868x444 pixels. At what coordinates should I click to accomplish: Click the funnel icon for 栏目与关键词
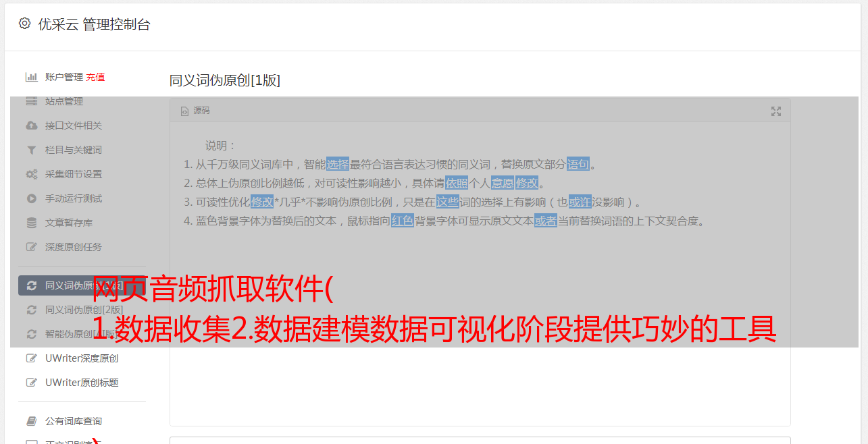31,150
